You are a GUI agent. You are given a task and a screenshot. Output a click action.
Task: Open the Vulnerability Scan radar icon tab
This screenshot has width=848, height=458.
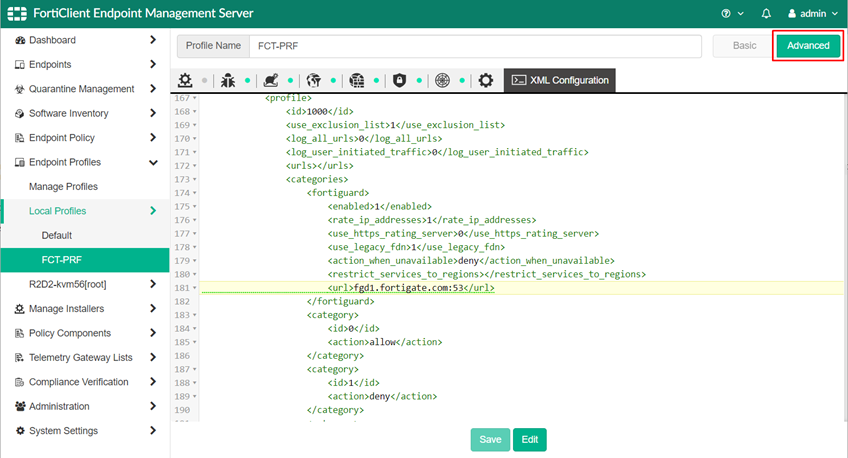coord(442,80)
